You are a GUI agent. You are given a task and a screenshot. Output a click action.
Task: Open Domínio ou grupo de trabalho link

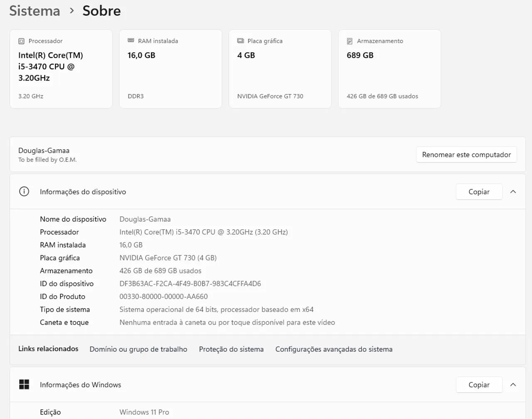click(138, 349)
